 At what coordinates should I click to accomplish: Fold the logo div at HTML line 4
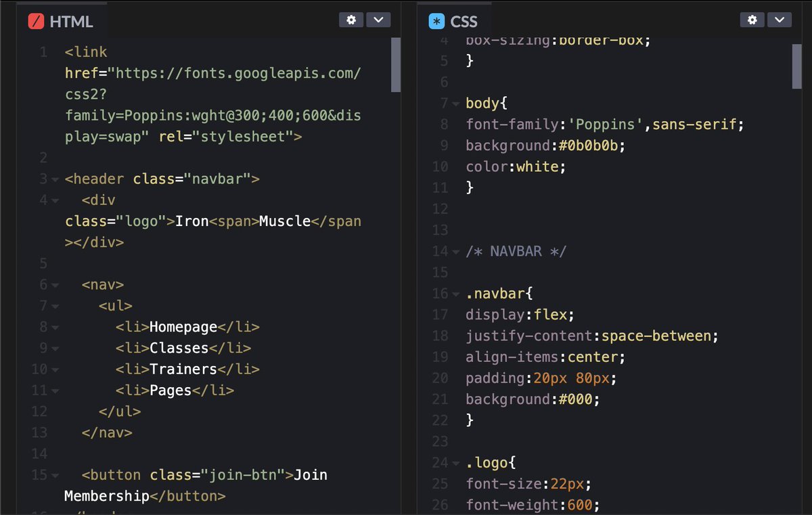click(x=55, y=200)
